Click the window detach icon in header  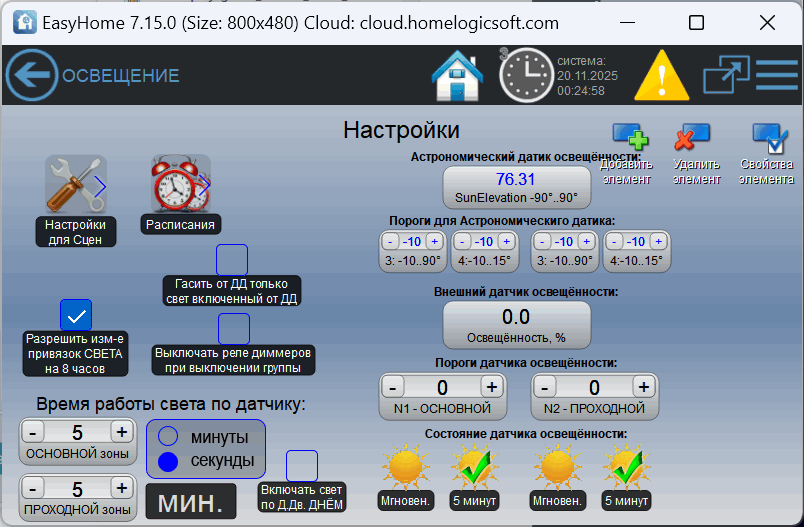pyautogui.click(x=725, y=75)
